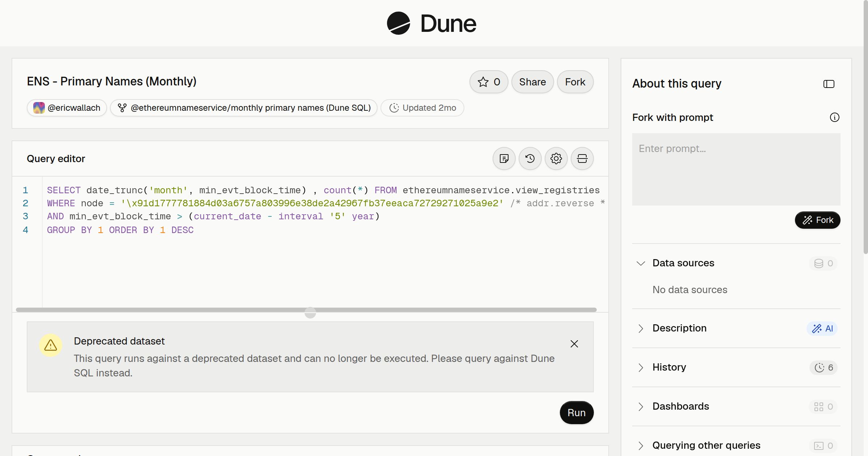The width and height of the screenshot is (868, 456).
Task: Fork the query using top Fork button
Action: 575,82
